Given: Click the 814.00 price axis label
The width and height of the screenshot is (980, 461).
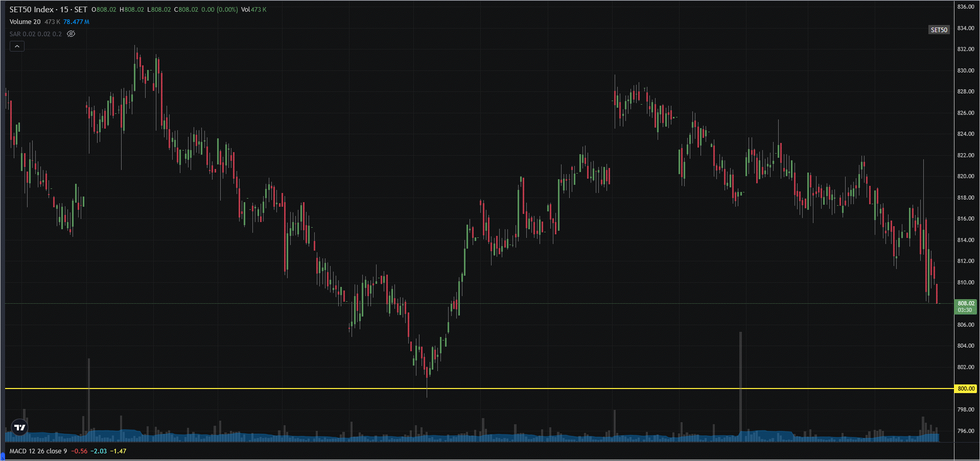Looking at the screenshot, I should tap(966, 240).
